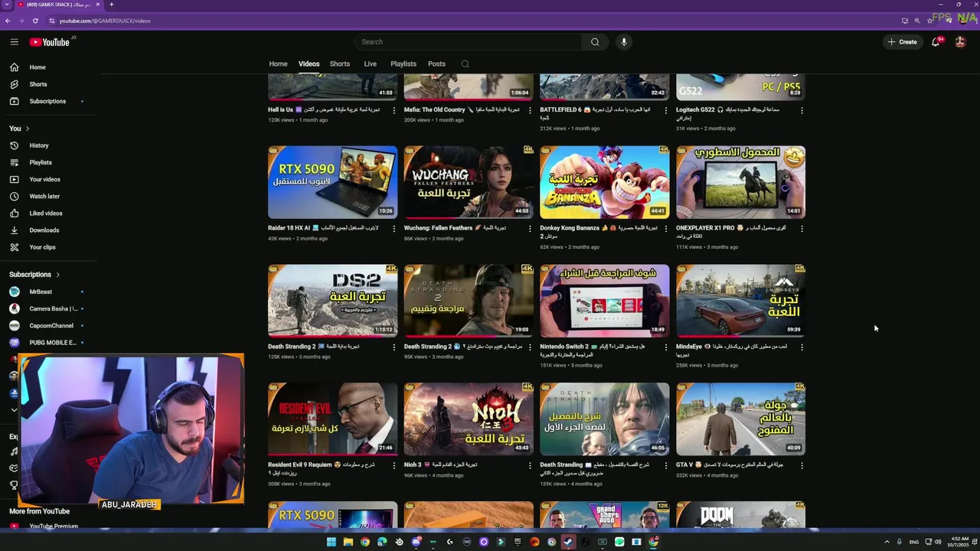
Task: Open options menu for Raider 18 HX AI video
Action: (x=394, y=228)
